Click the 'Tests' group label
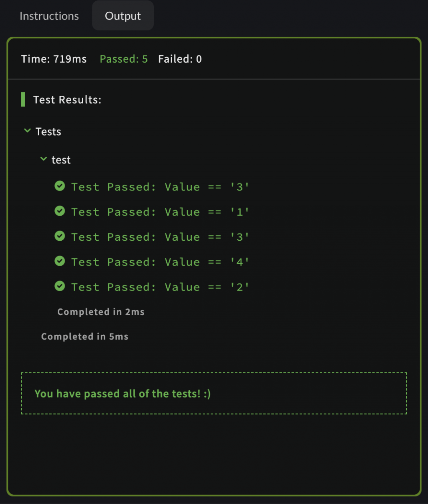 click(48, 132)
